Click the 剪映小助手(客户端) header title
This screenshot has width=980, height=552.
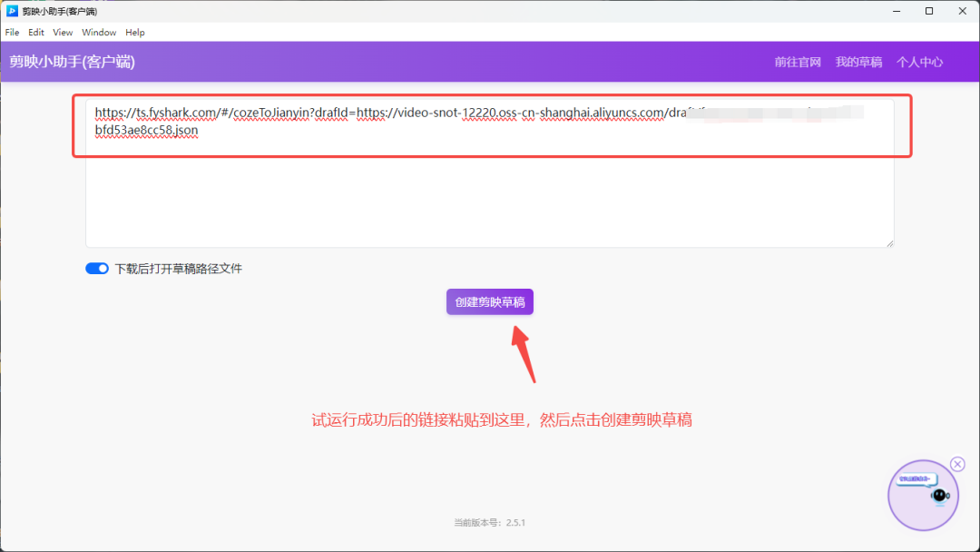[x=72, y=61]
